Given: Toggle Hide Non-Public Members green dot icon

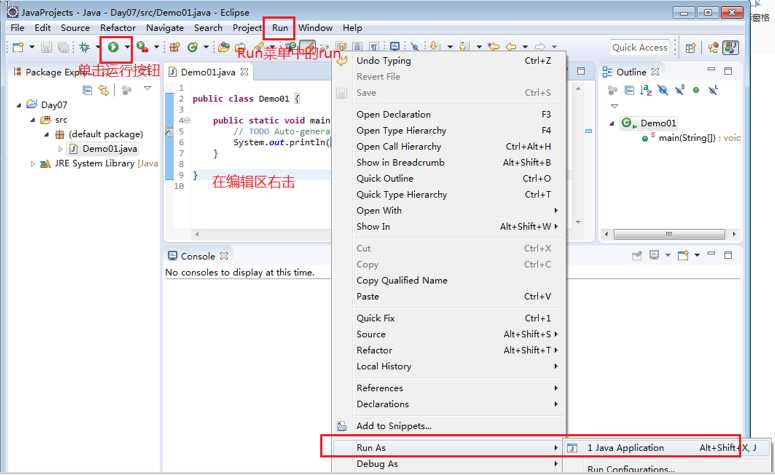Looking at the screenshot, I should (696, 90).
